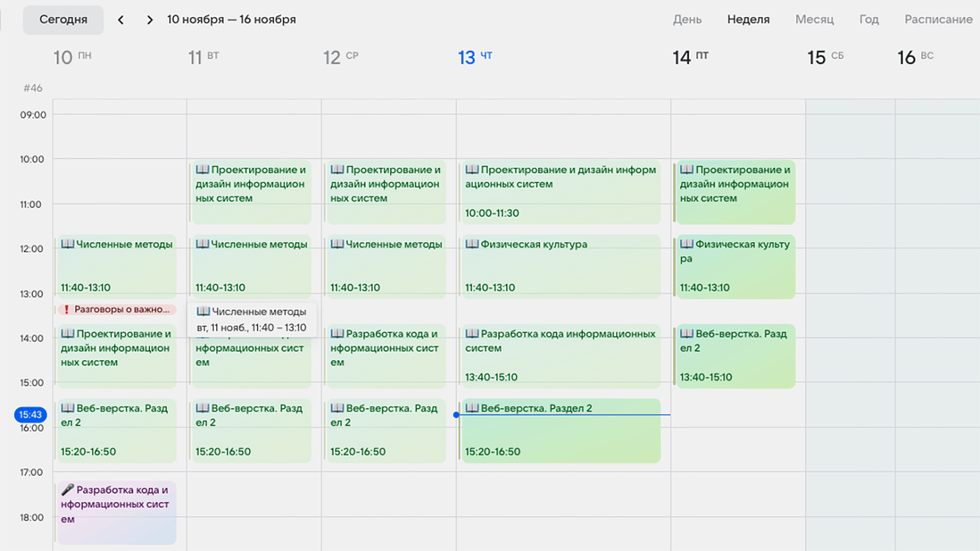Screen dimensions: 980x551
Task: Click red exclamation icon on Разговоры о важном
Action: [66, 309]
